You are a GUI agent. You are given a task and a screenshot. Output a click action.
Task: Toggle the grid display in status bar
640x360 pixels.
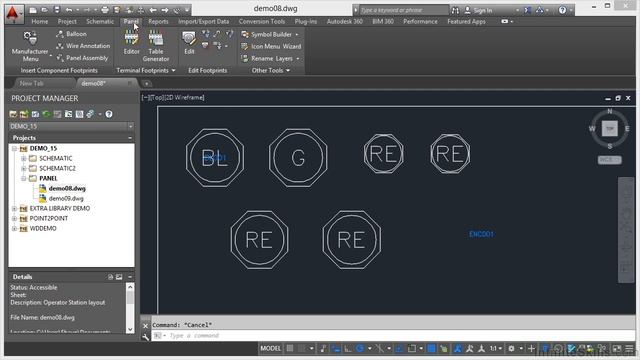[290, 348]
